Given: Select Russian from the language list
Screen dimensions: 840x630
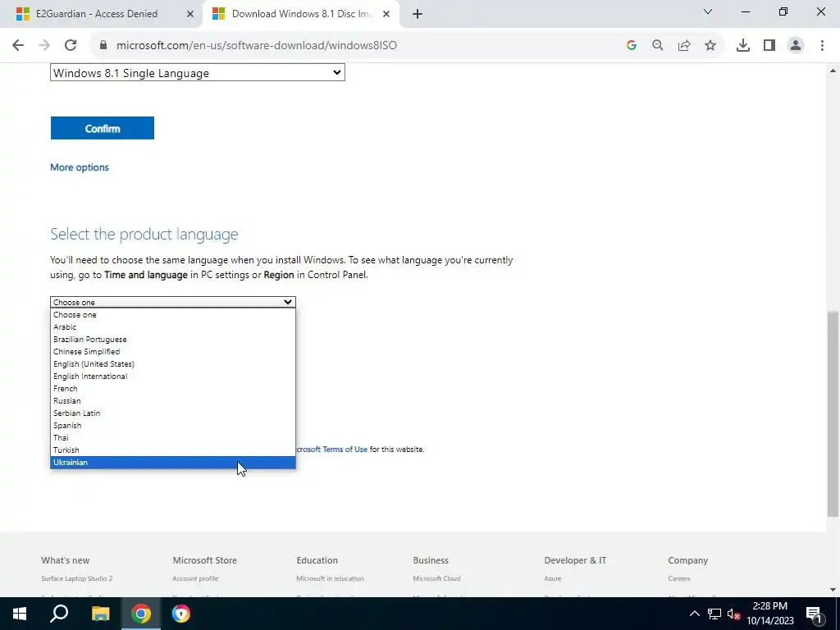Looking at the screenshot, I should pos(172,400).
